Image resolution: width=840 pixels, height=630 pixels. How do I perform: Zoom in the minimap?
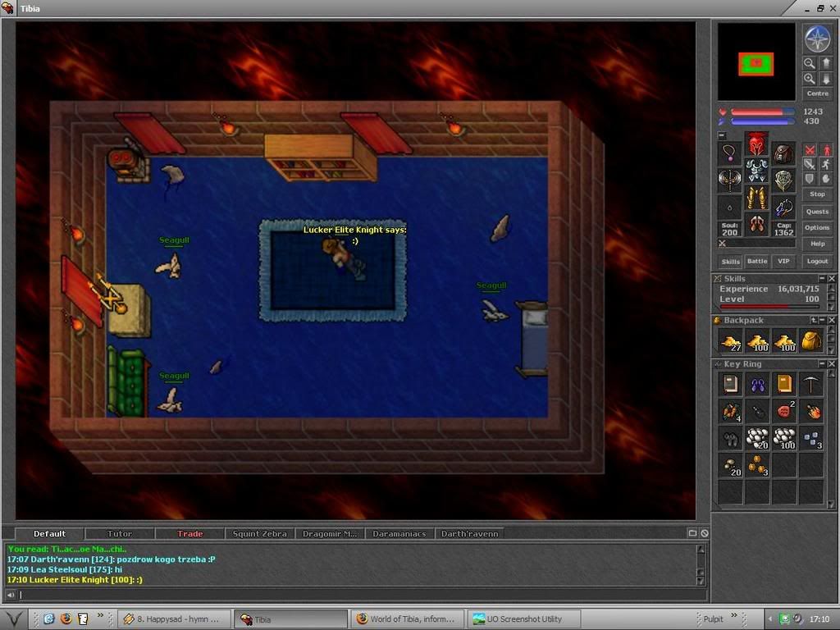click(x=810, y=79)
